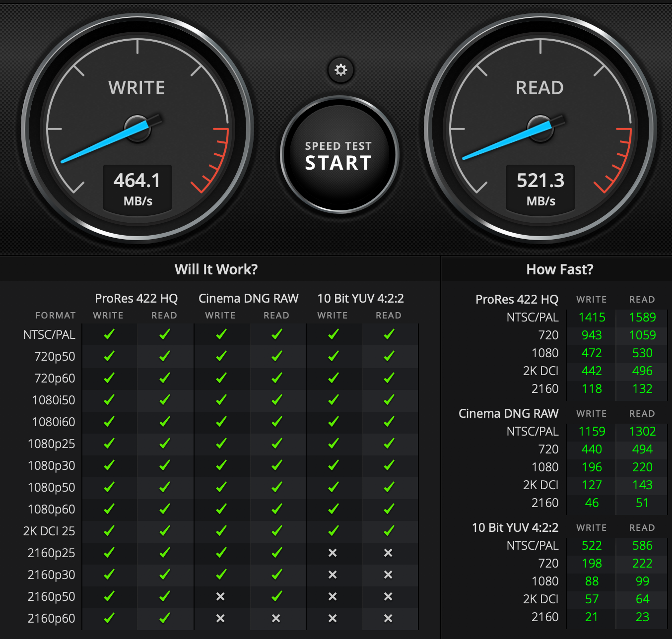Click the 10 Bit YUV NTSC/PAL write value 522

point(592,545)
